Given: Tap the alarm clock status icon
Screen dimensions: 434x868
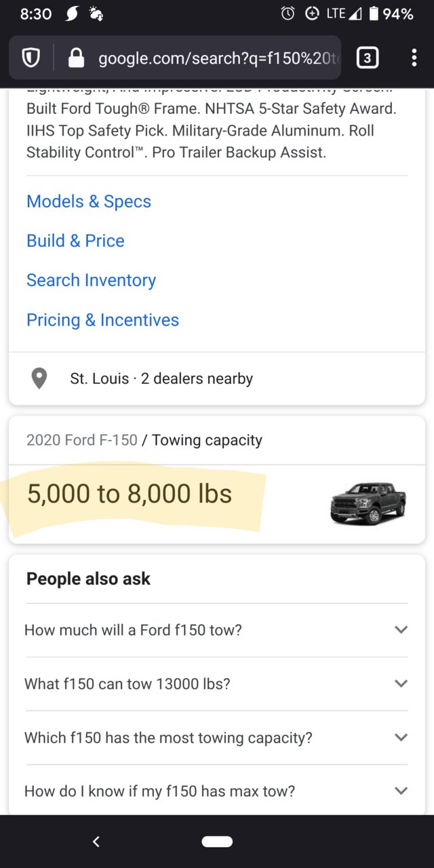Looking at the screenshot, I should pyautogui.click(x=288, y=14).
